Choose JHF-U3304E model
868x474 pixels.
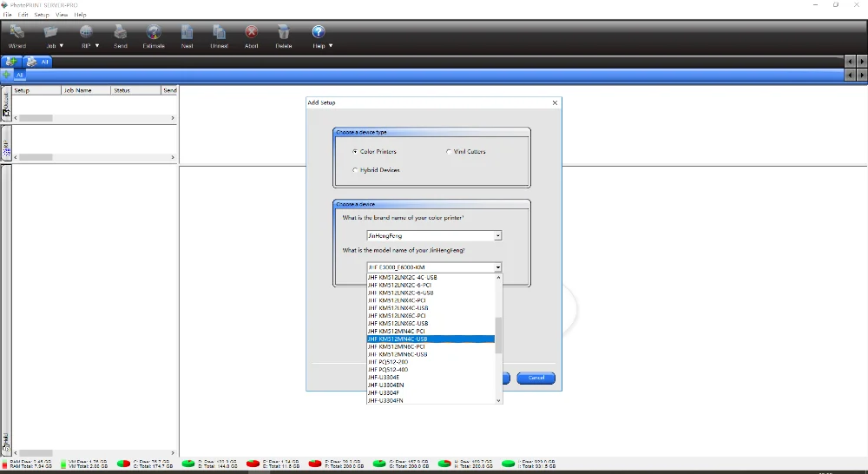tap(431, 377)
